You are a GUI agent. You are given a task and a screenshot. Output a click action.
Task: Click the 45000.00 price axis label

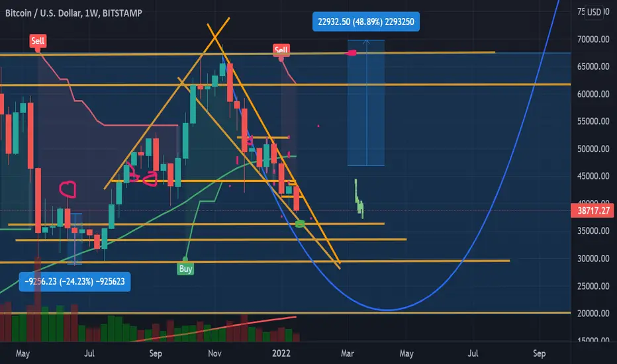point(593,176)
